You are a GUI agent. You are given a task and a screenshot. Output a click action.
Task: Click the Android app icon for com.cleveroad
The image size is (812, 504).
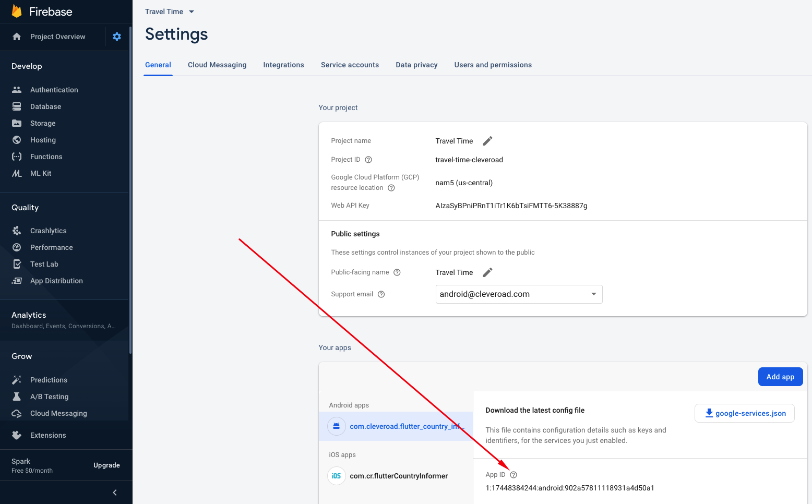pyautogui.click(x=337, y=426)
